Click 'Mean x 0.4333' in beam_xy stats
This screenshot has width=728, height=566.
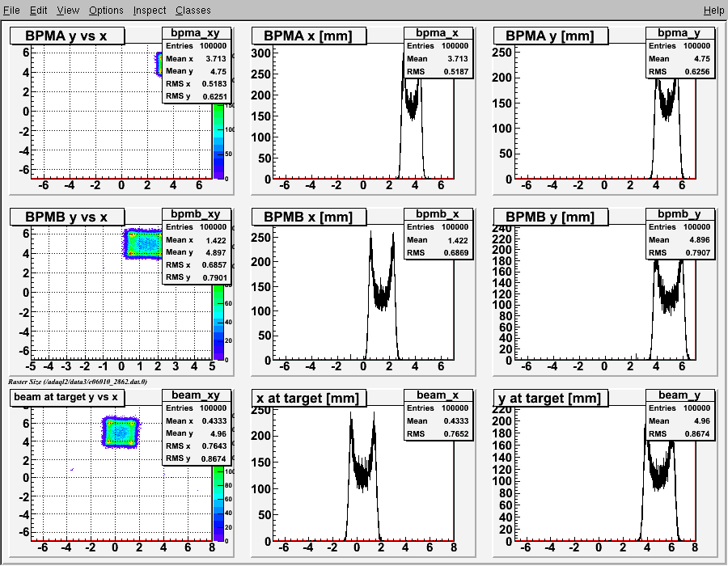196,420
